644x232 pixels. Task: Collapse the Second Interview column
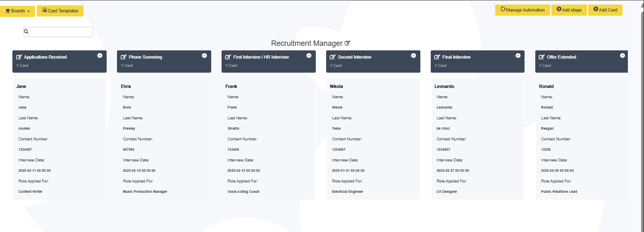click(413, 55)
